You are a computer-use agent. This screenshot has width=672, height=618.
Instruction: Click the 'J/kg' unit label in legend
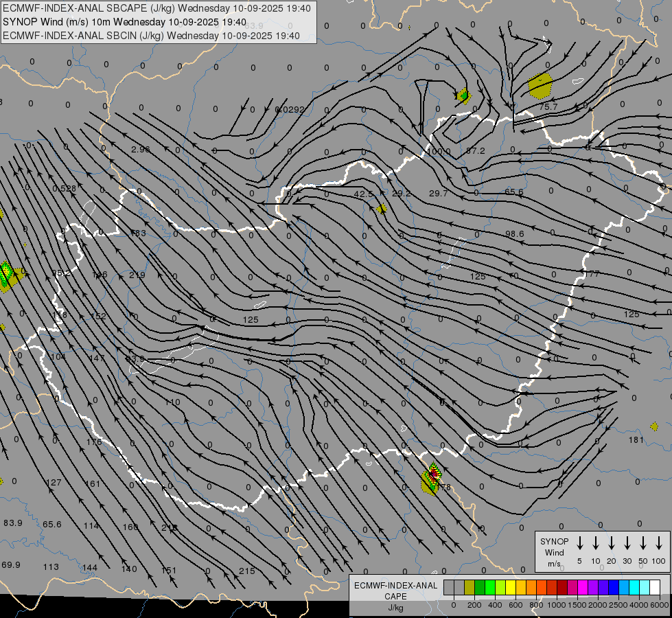tap(395, 608)
